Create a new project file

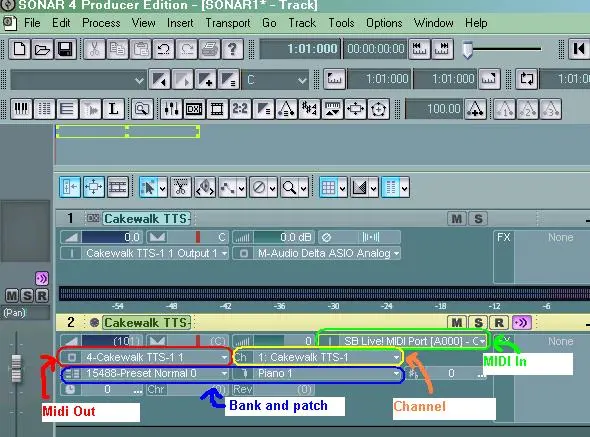click(x=20, y=49)
